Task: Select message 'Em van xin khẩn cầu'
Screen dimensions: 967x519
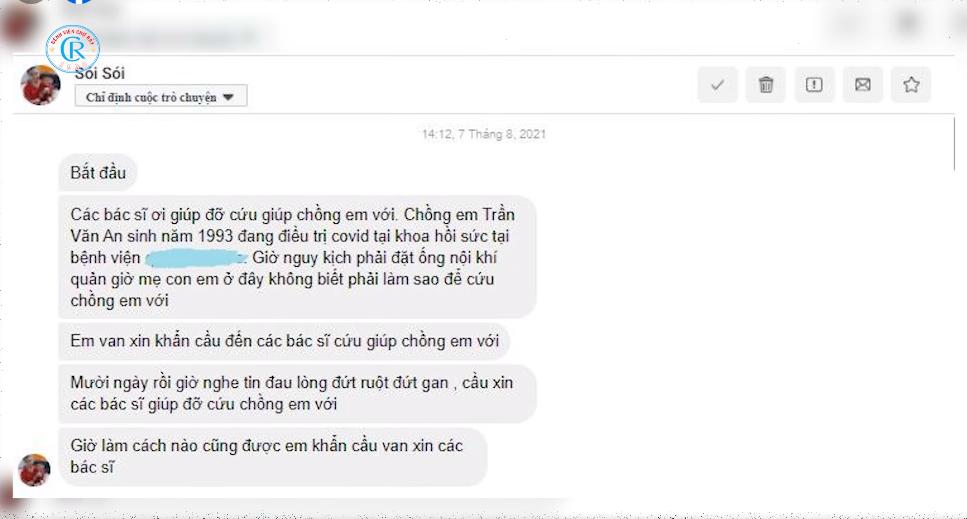Action: tap(284, 341)
